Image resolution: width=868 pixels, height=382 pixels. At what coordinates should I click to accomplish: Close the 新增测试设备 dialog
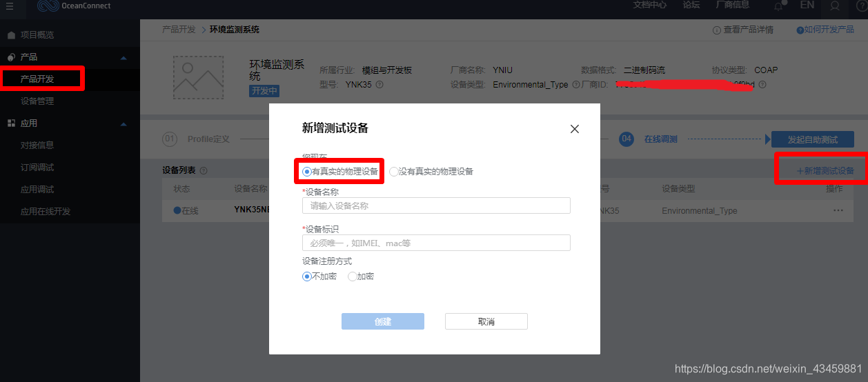(575, 129)
